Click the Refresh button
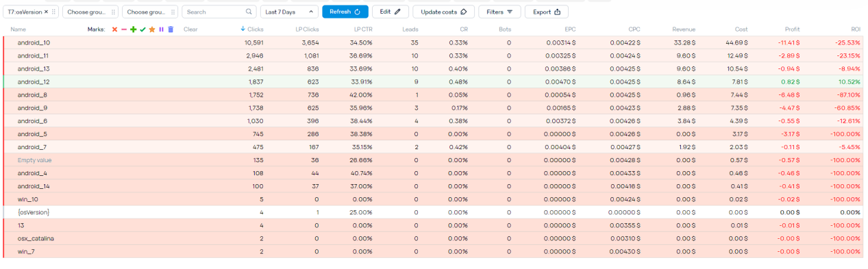The height and width of the screenshot is (269, 868). coord(345,12)
